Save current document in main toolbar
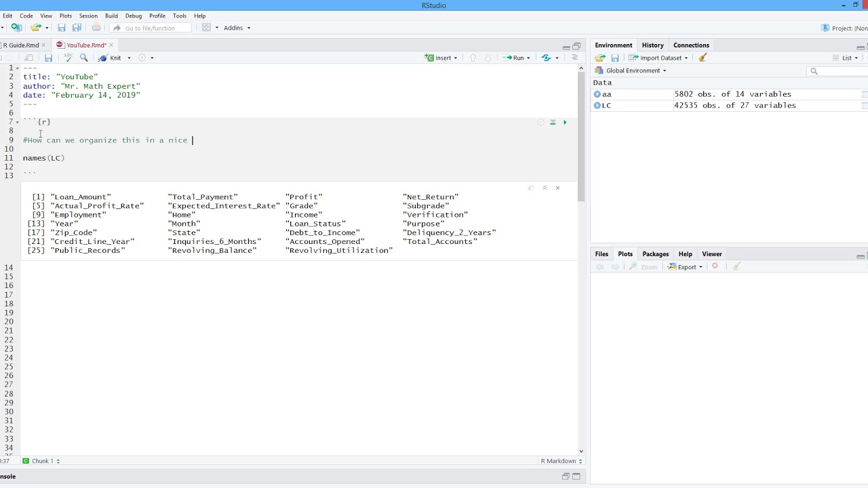This screenshot has width=868, height=488. [x=62, y=28]
